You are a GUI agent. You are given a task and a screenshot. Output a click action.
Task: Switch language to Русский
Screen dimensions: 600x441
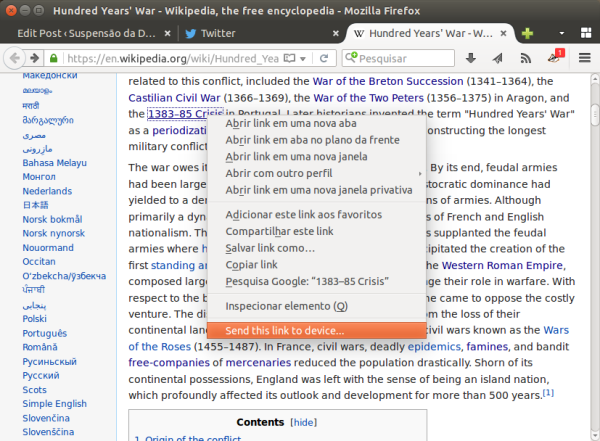click(41, 376)
